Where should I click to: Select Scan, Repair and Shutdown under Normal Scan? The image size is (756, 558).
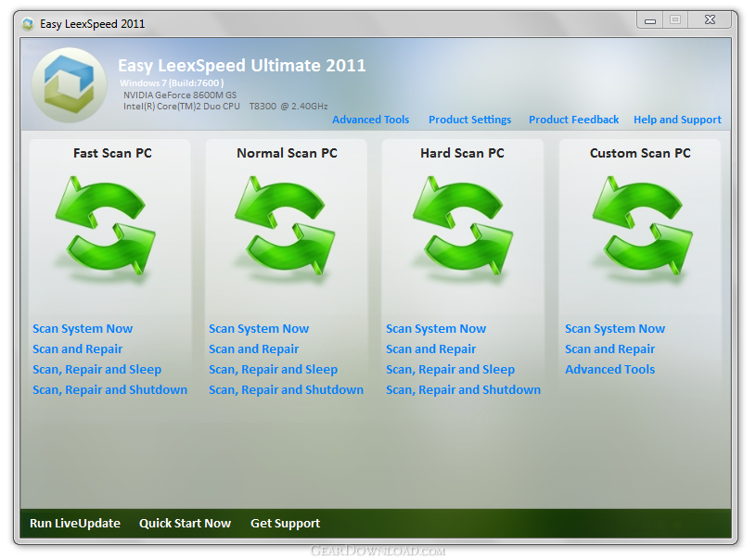(286, 390)
